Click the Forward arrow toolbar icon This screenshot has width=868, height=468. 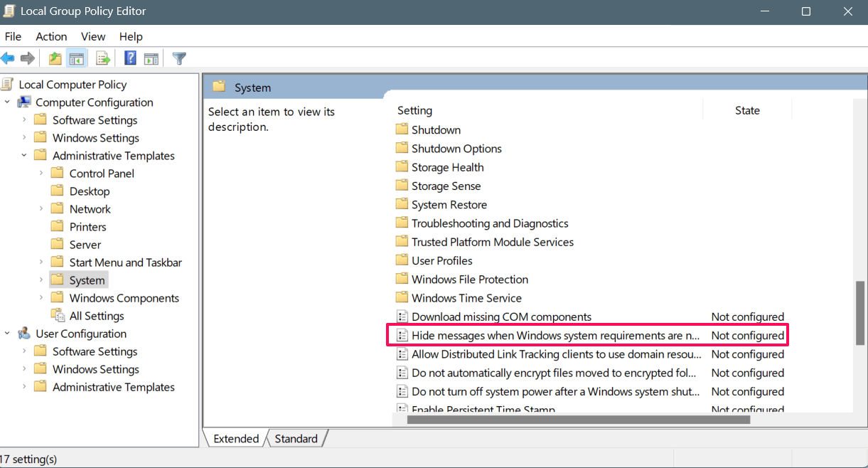pos(28,58)
